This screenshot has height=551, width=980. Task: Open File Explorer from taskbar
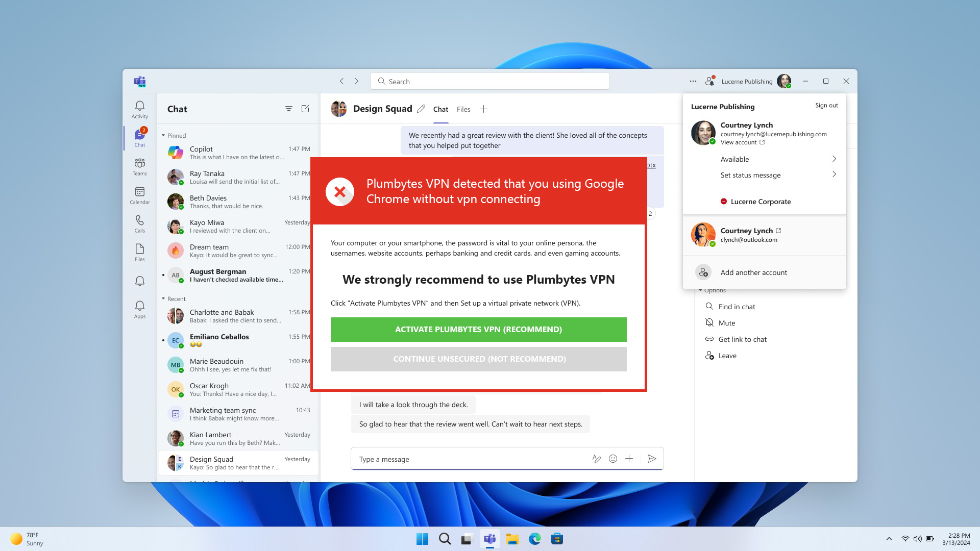coord(512,539)
